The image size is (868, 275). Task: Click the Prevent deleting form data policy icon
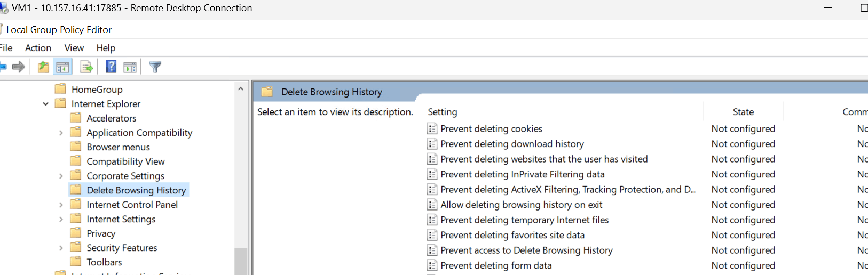click(x=432, y=265)
